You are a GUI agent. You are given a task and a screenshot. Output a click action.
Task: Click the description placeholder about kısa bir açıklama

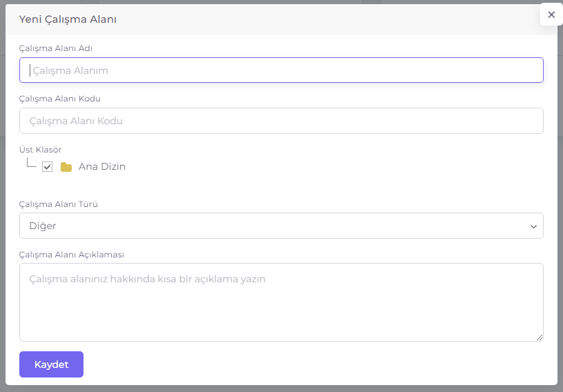(x=147, y=279)
